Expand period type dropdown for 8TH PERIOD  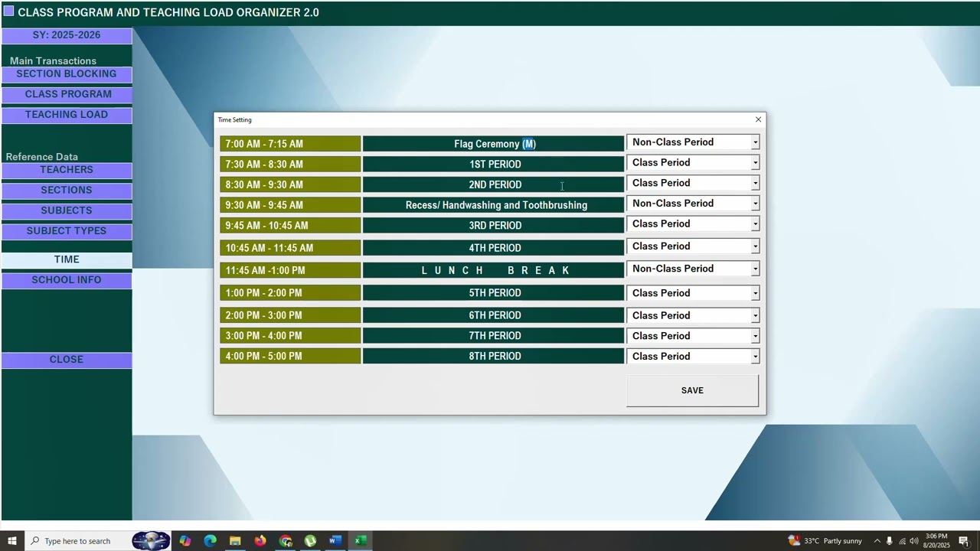click(755, 357)
